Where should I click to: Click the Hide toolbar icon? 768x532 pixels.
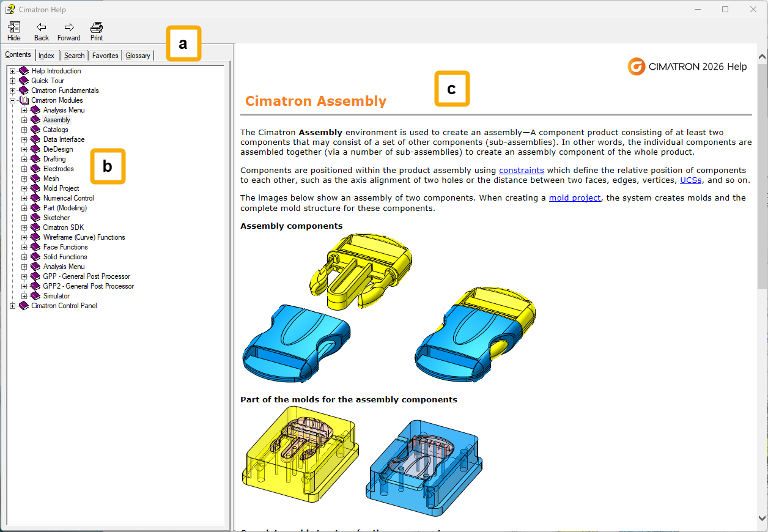[x=13, y=28]
